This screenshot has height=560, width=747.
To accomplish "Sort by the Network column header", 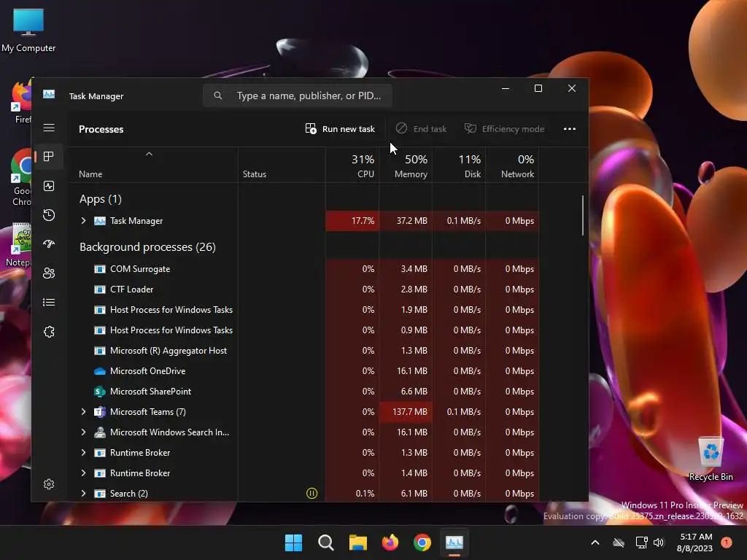I will coord(513,166).
